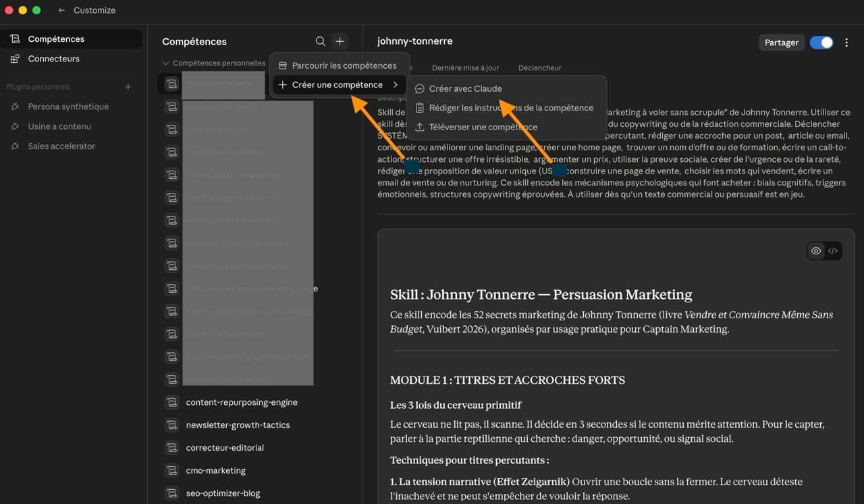Image resolution: width=864 pixels, height=504 pixels.
Task: Click the Skill : Johnny Tonnerre — Persuasion Marketing heading
Action: [x=541, y=295]
